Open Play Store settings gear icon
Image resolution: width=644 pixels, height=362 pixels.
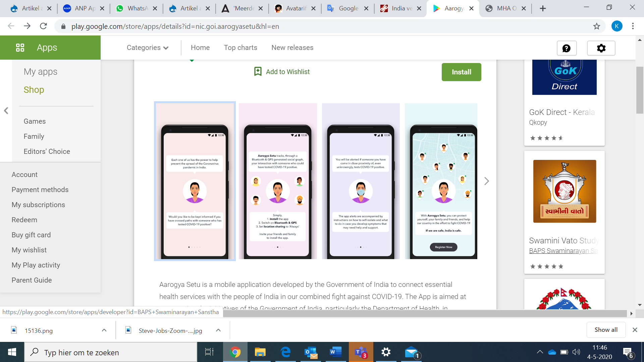[601, 48]
